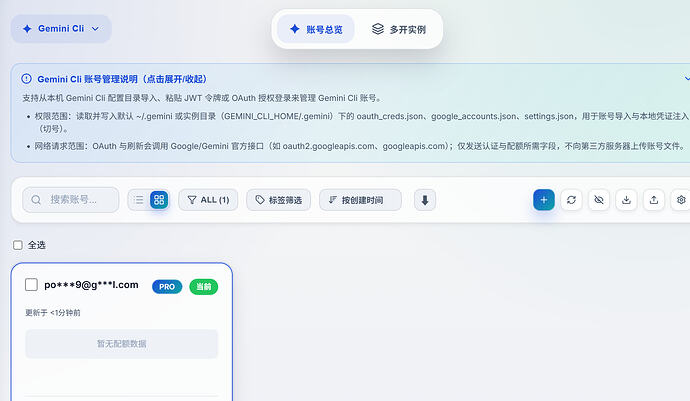Viewport: 690px width, 401px height.
Task: Toggle email privacy eye-slash icon
Action: click(599, 200)
